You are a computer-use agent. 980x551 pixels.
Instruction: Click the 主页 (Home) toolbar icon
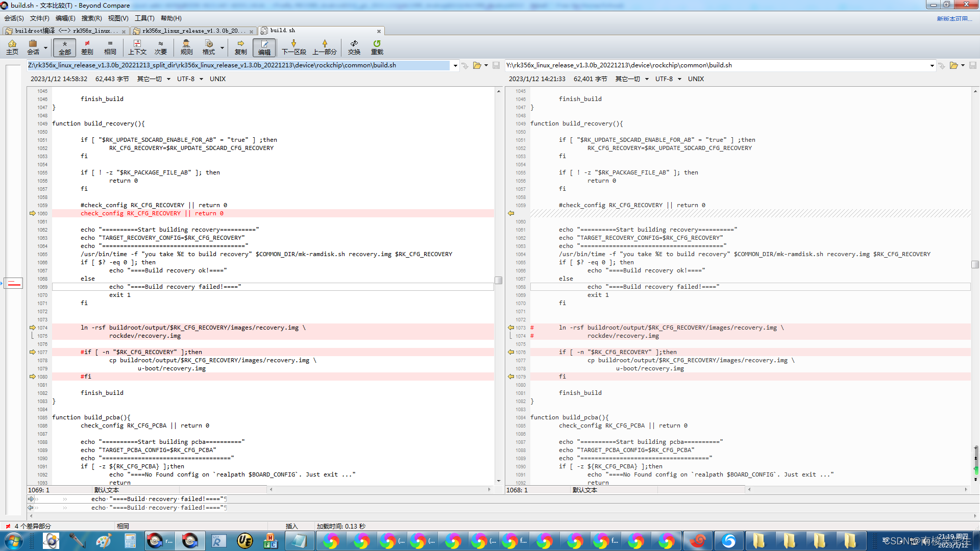12,47
